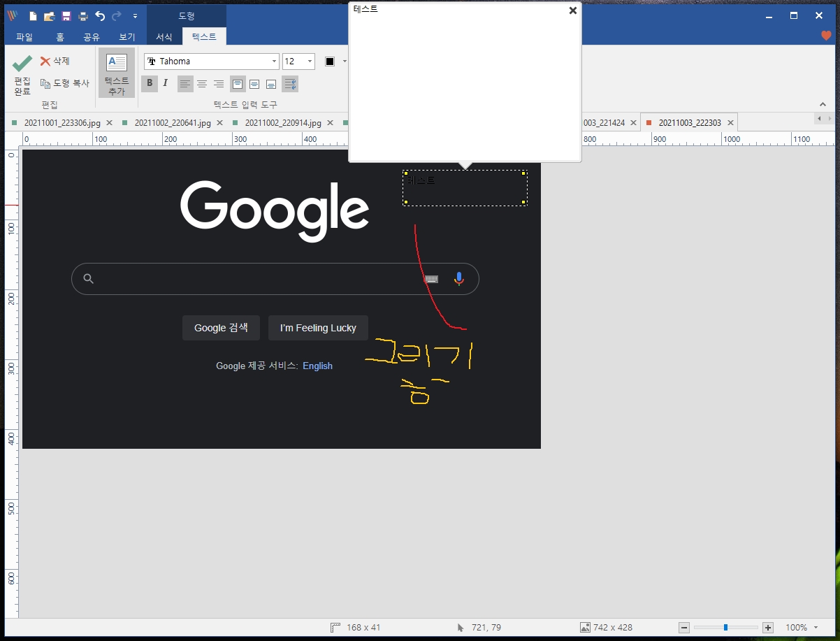Close the 20211001_223306.jpg tab

[109, 123]
